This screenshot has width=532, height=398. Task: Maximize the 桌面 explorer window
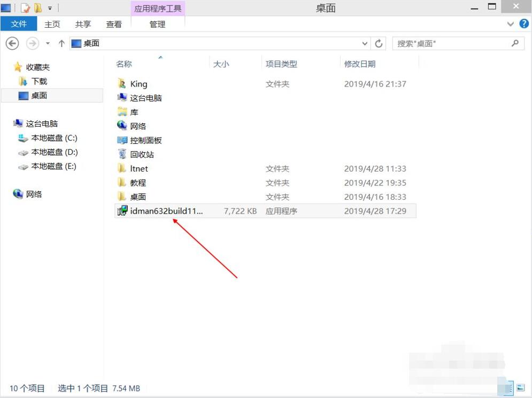point(492,7)
